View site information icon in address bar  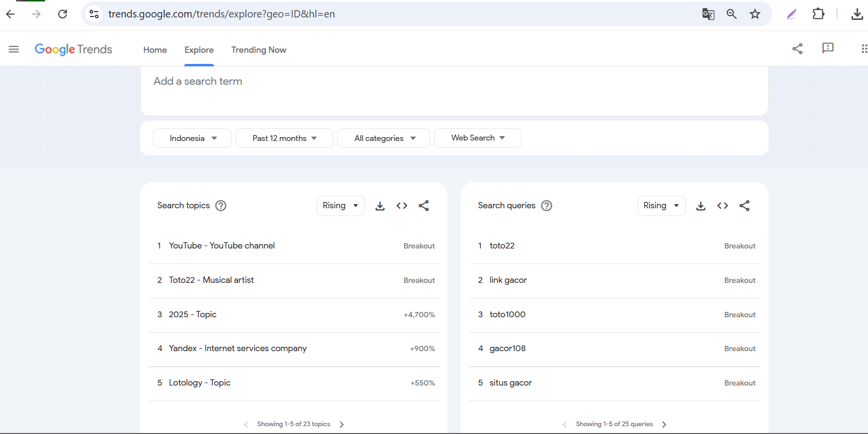pyautogui.click(x=94, y=14)
